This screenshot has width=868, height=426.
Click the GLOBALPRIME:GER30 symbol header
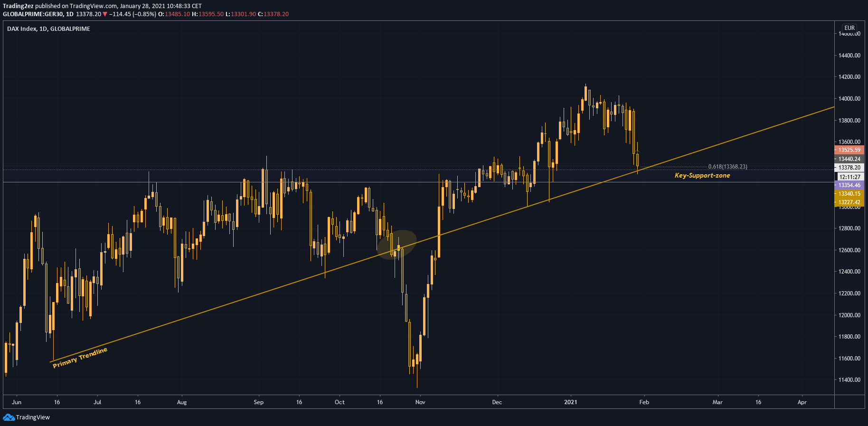[33, 14]
